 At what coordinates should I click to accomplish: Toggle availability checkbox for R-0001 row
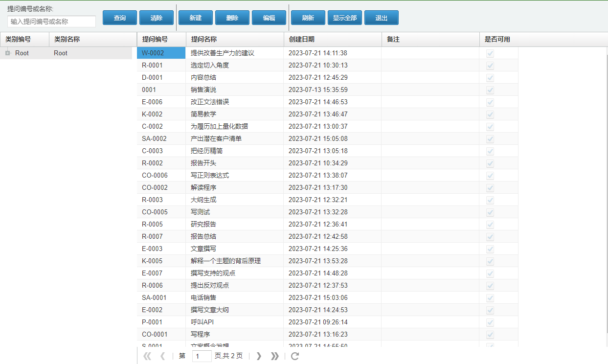(490, 66)
